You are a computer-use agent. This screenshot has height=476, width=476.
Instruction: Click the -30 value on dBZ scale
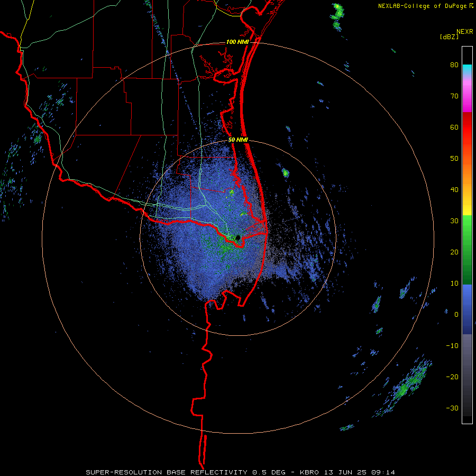tap(452, 408)
